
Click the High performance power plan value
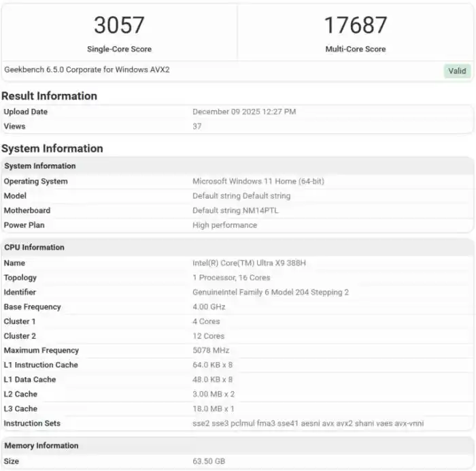[x=224, y=225]
